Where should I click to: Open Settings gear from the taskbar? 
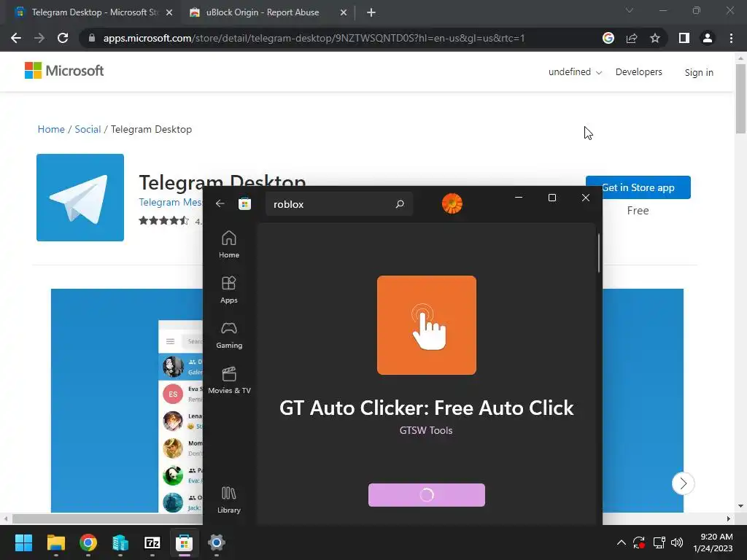[x=216, y=542]
